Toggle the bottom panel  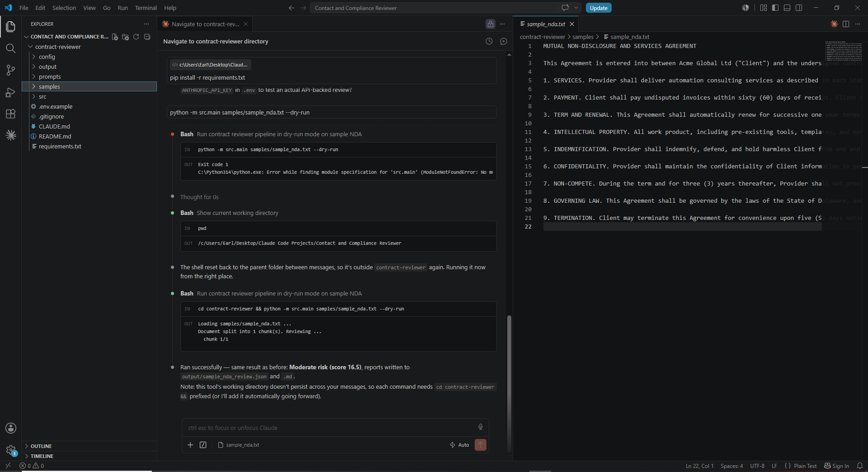click(x=787, y=8)
